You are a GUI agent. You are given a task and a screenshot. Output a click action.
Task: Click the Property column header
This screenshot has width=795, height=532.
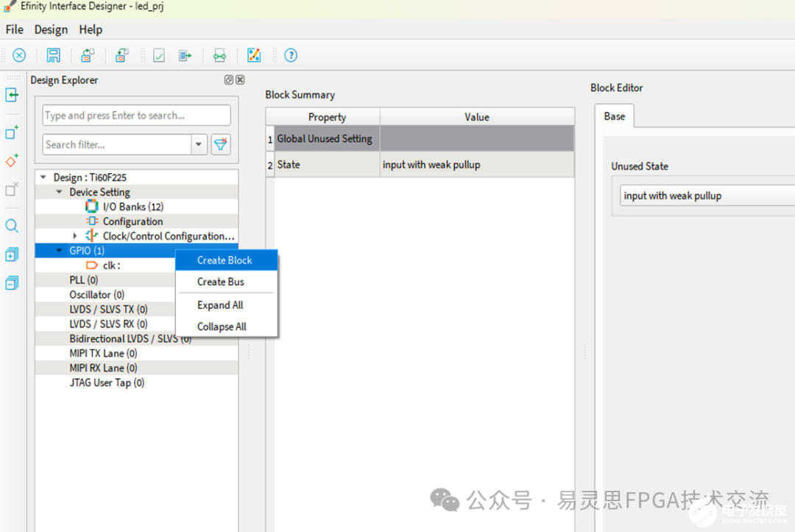click(327, 117)
